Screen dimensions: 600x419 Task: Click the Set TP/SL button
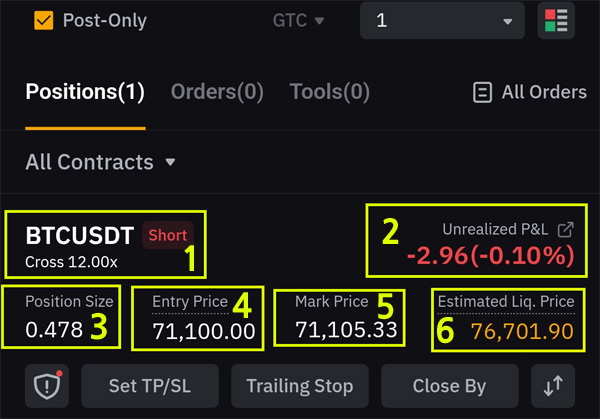(x=150, y=386)
